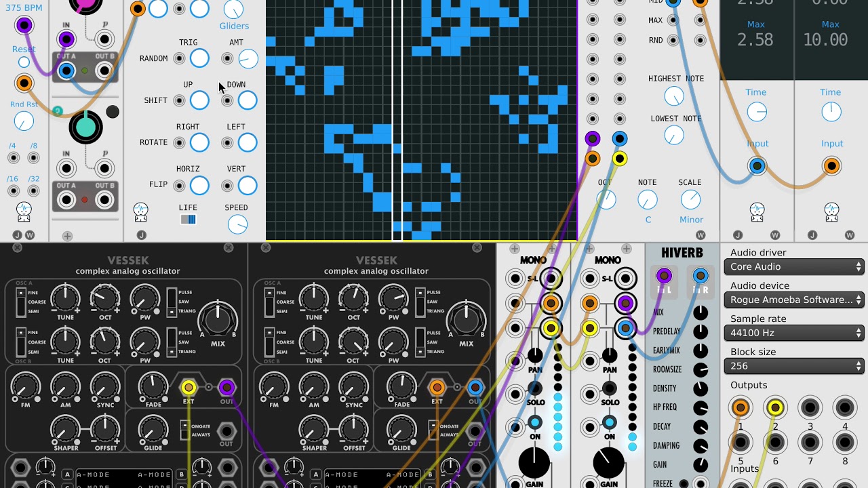Screen dimensions: 868x488
Task: Click the RANDOM TRIG button
Action: [199, 58]
